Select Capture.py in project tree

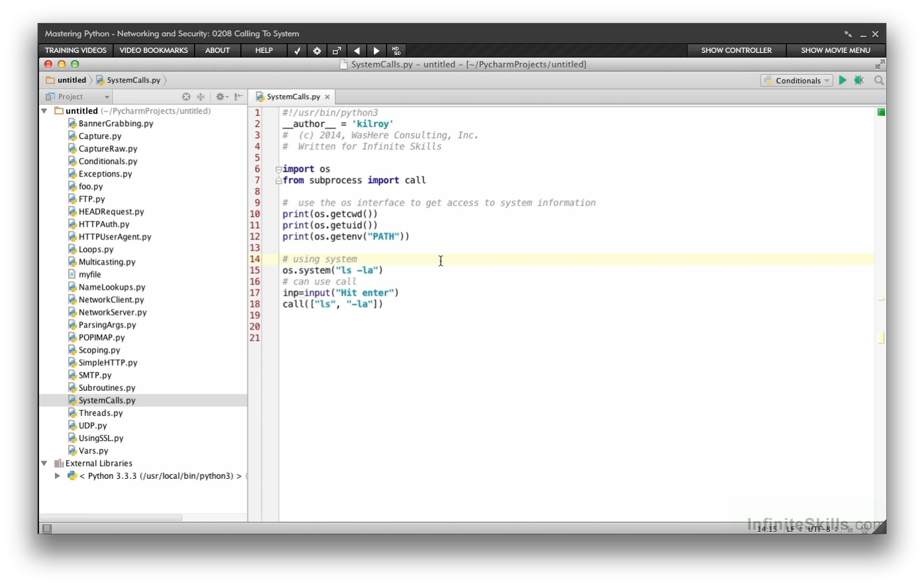pyautogui.click(x=100, y=136)
